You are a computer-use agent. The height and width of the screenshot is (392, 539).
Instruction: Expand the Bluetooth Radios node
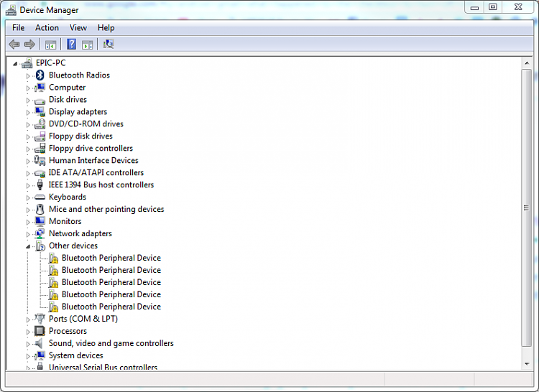pos(28,76)
